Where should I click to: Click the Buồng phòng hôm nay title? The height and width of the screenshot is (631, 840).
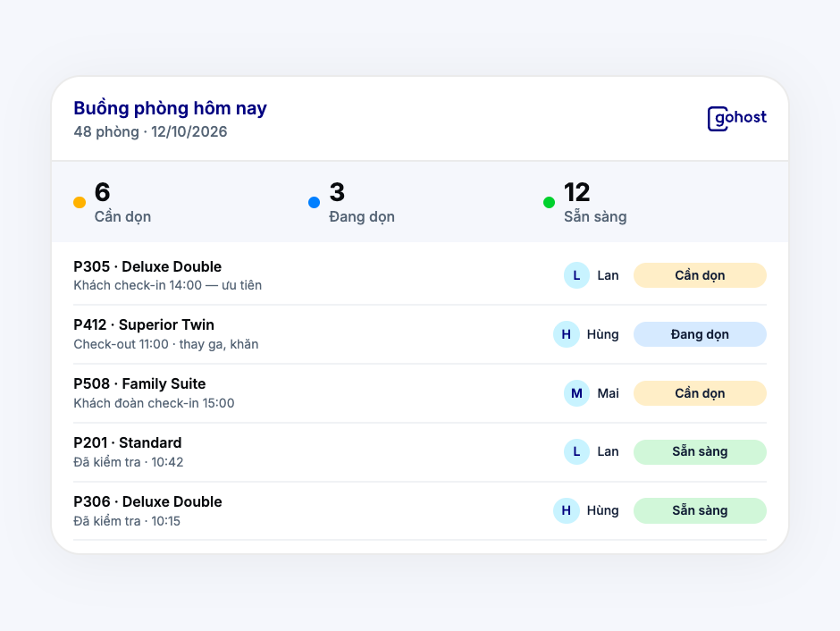click(171, 108)
